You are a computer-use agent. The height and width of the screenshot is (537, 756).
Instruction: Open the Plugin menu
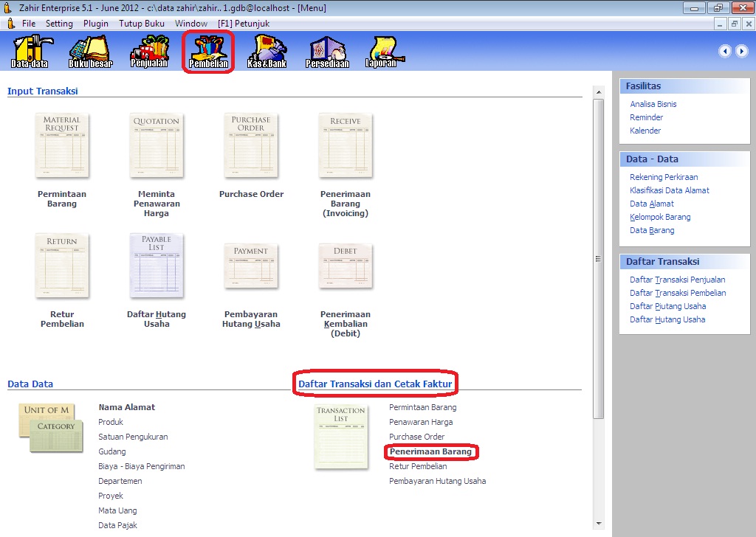(x=96, y=24)
